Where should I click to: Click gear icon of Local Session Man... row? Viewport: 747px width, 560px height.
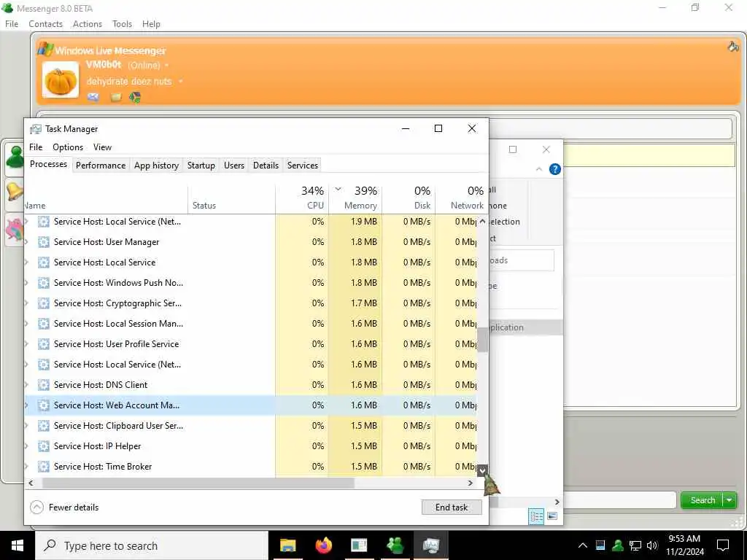point(43,324)
